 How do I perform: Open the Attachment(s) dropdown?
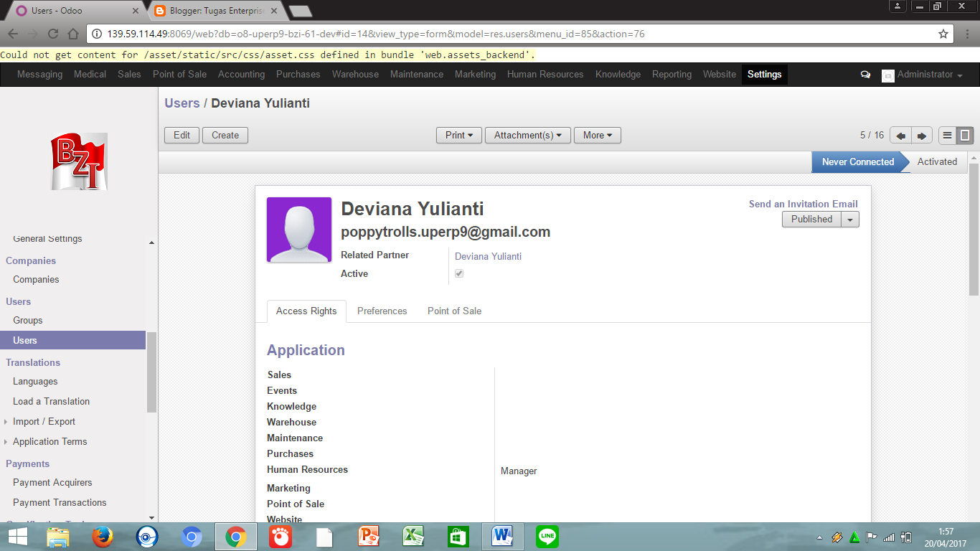tap(528, 135)
